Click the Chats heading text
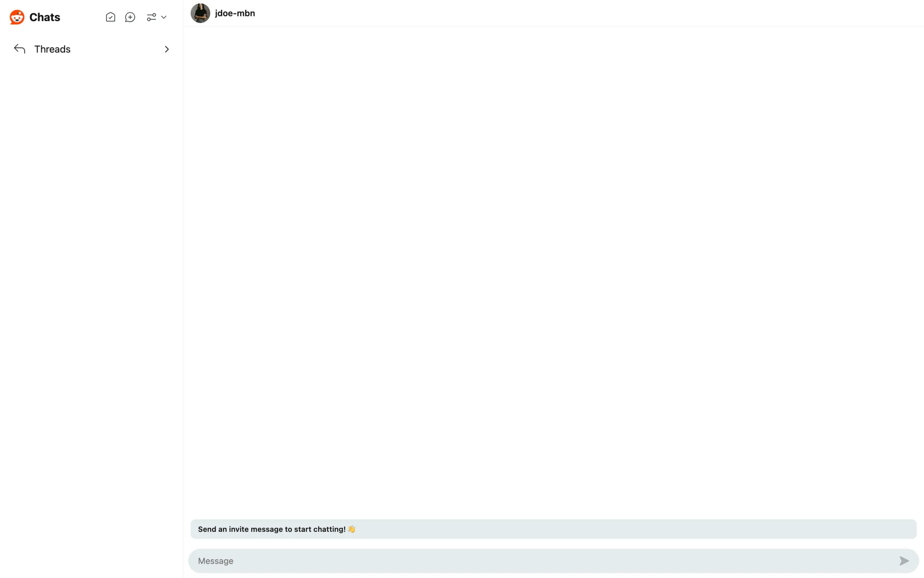924x578 pixels. coord(45,17)
